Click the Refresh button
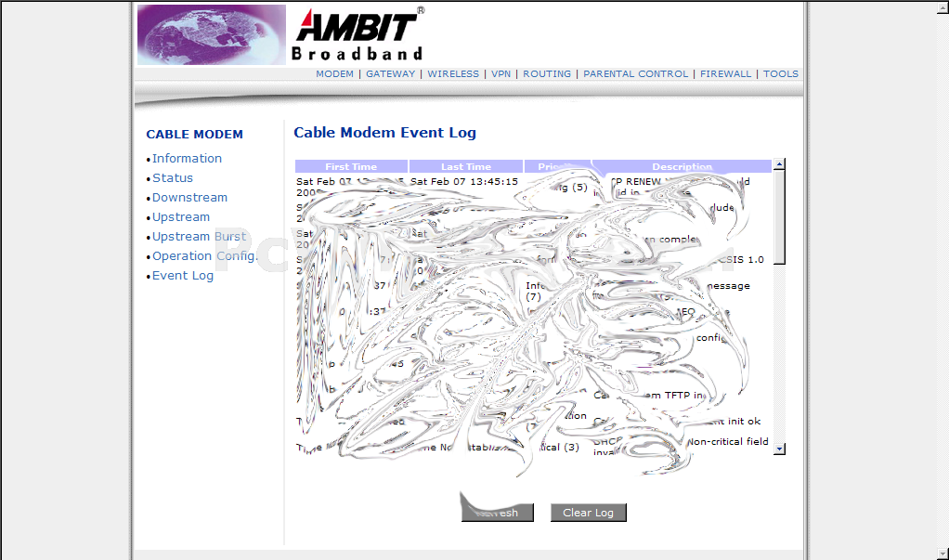949x560 pixels. click(498, 513)
